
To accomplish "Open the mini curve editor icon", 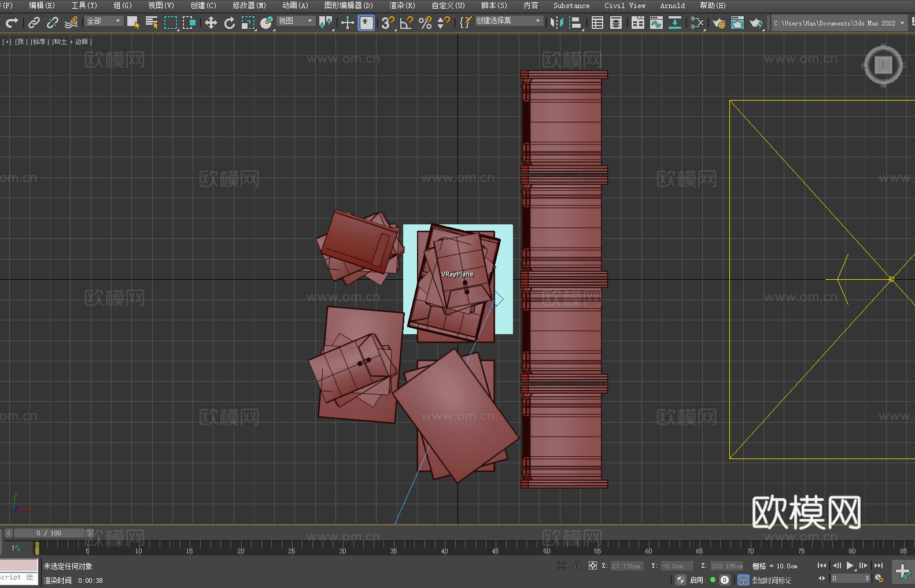I will pos(16,548).
